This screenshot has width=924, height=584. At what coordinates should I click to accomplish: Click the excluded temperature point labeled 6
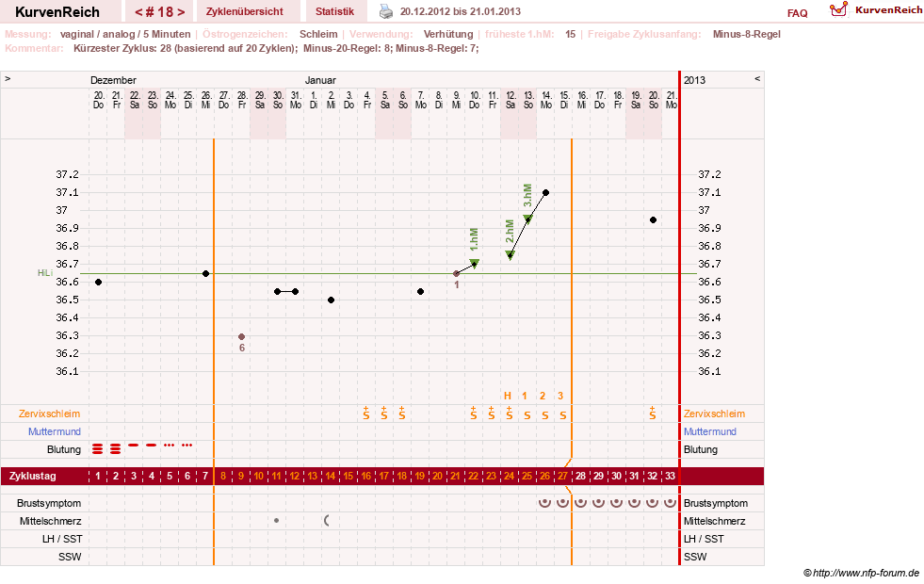[x=242, y=336]
